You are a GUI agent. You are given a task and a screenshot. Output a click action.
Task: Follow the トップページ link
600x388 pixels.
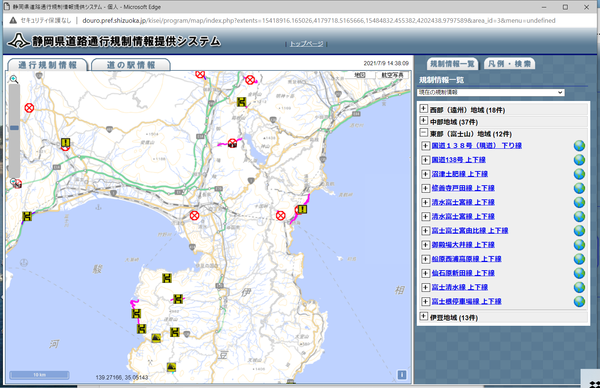[306, 44]
